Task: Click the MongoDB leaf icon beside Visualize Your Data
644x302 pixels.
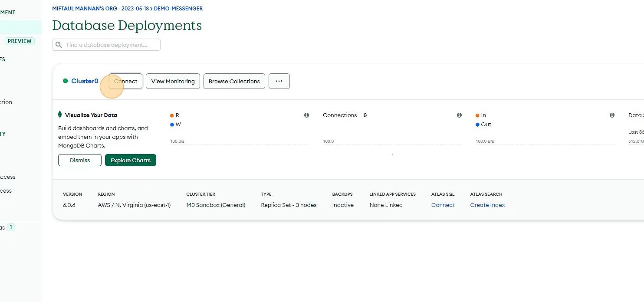Action: [60, 115]
